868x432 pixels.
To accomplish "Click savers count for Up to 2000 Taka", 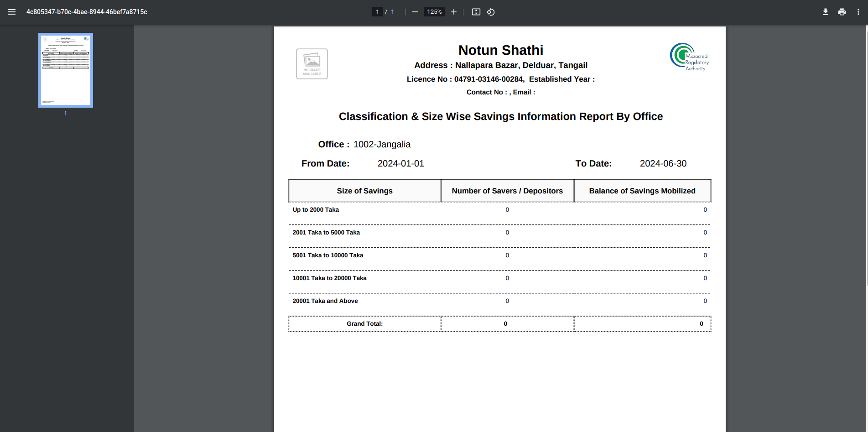I will [507, 210].
